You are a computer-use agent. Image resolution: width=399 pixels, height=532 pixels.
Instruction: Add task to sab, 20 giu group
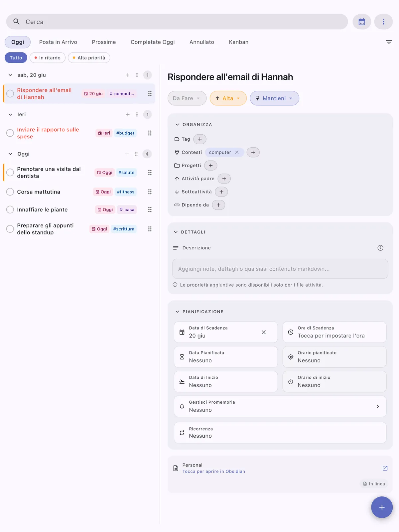[x=128, y=75]
